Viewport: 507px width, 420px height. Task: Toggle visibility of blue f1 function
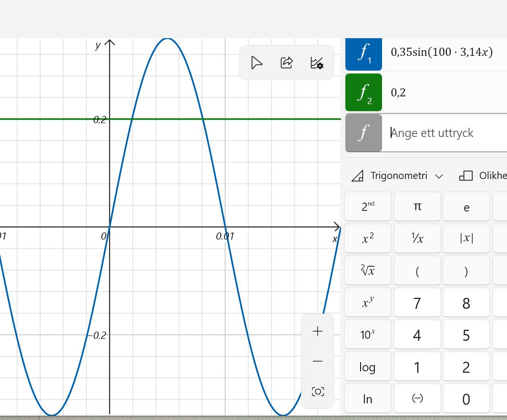click(363, 53)
